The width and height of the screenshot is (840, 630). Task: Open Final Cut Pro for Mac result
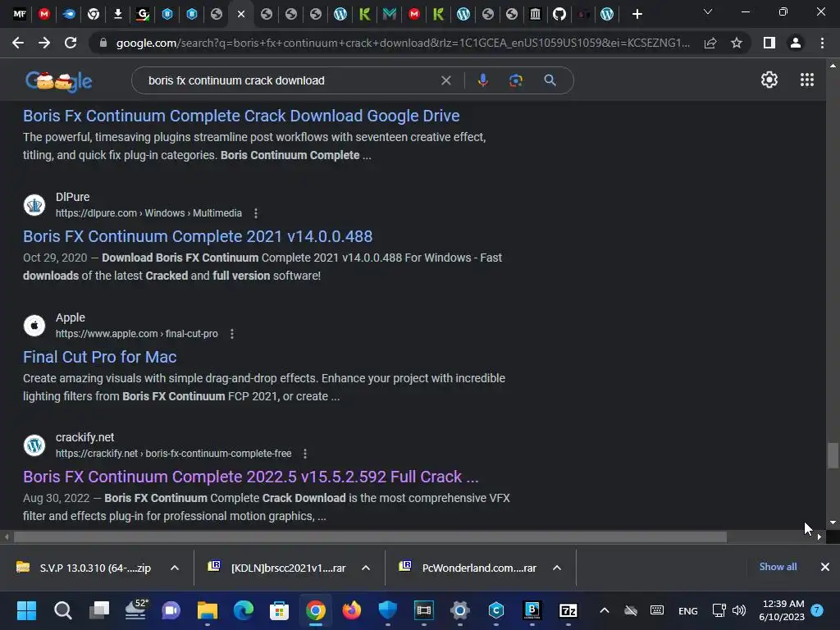coord(99,357)
